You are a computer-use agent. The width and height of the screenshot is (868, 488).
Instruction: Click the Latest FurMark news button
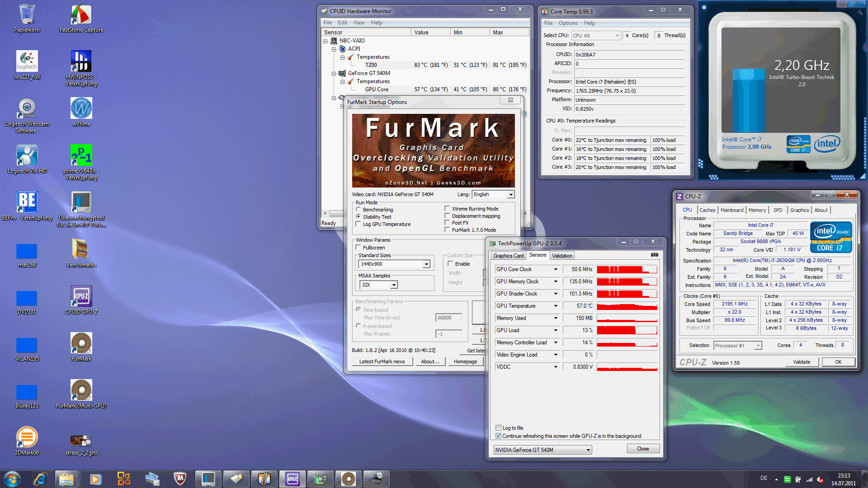tap(382, 361)
